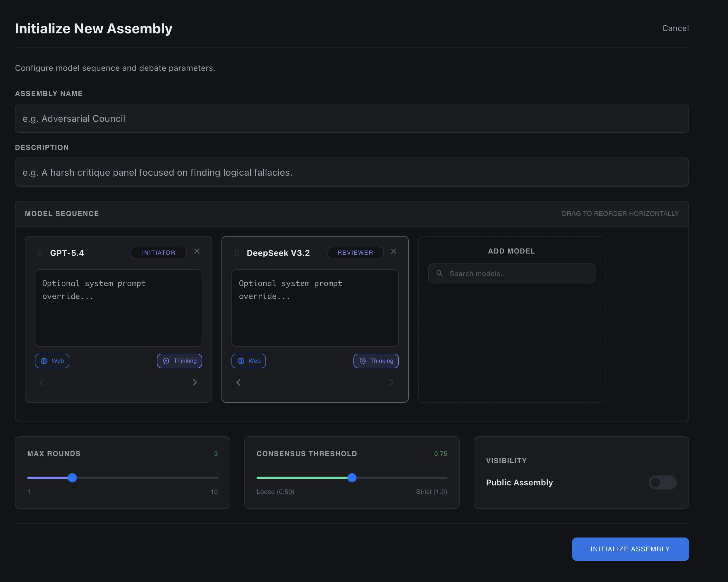Image resolution: width=728 pixels, height=582 pixels.
Task: Click the Consensus Threshold value 0.75
Action: tap(441, 454)
